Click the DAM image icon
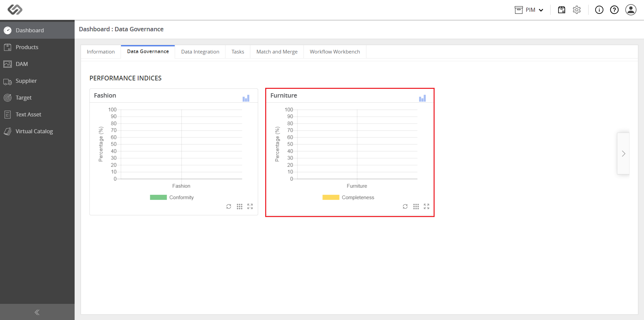This screenshot has width=644, height=320. pos(8,64)
